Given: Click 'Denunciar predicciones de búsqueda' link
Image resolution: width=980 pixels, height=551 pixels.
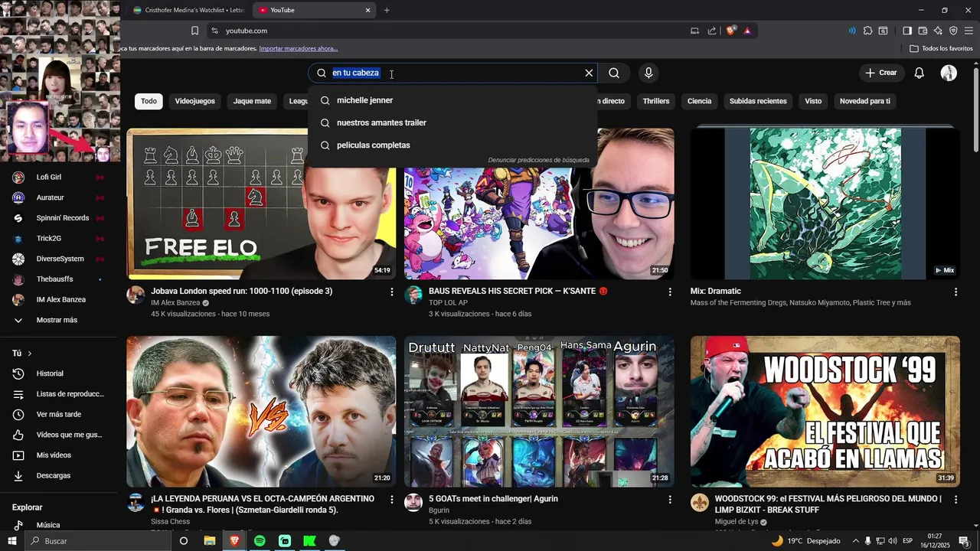Looking at the screenshot, I should click(x=538, y=160).
